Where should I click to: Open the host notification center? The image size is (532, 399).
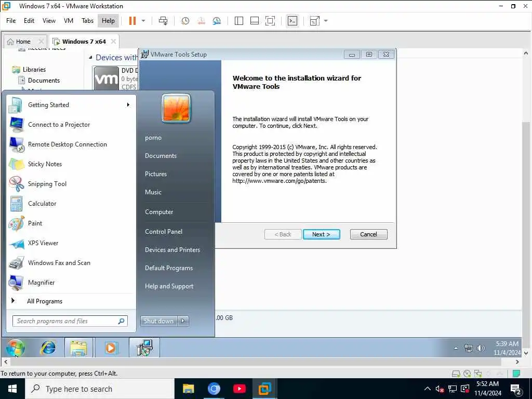[x=516, y=389]
